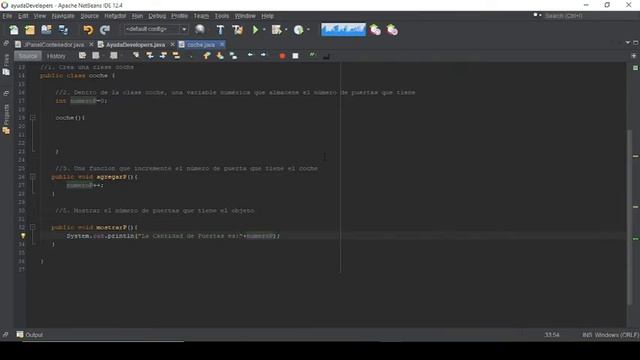Open the Navigate menu
The image size is (640, 360).
tap(63, 16)
